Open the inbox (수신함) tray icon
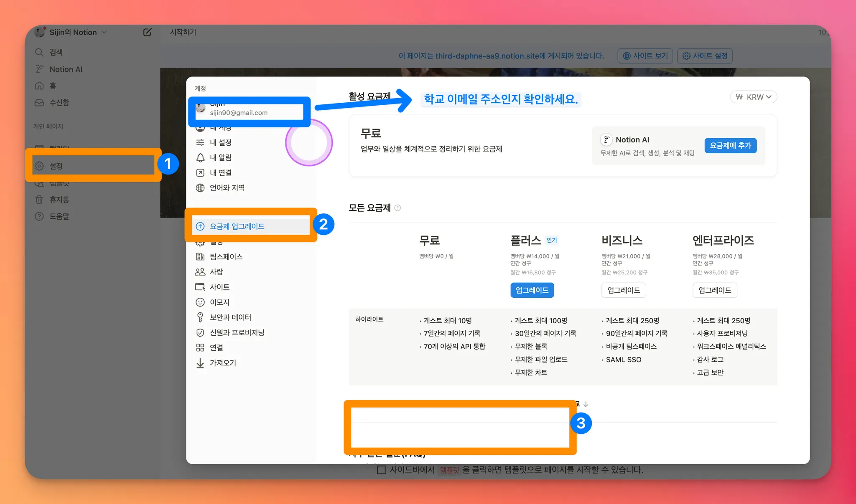The image size is (856, 504). click(39, 103)
